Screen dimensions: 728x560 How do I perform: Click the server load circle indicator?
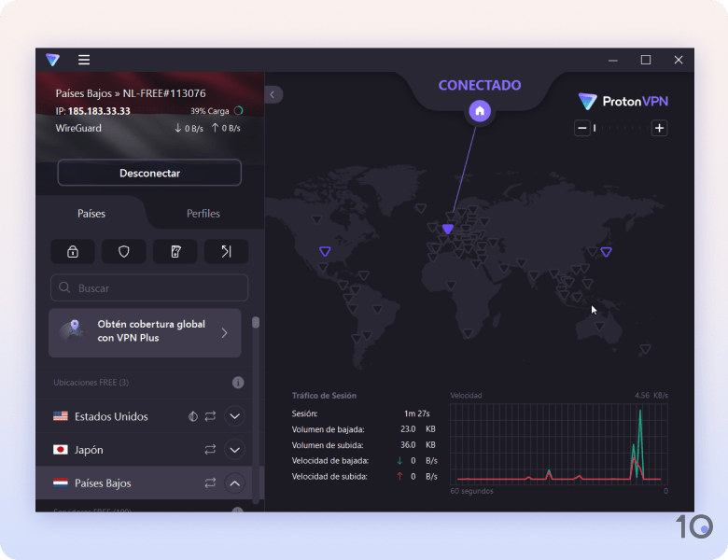[239, 110]
